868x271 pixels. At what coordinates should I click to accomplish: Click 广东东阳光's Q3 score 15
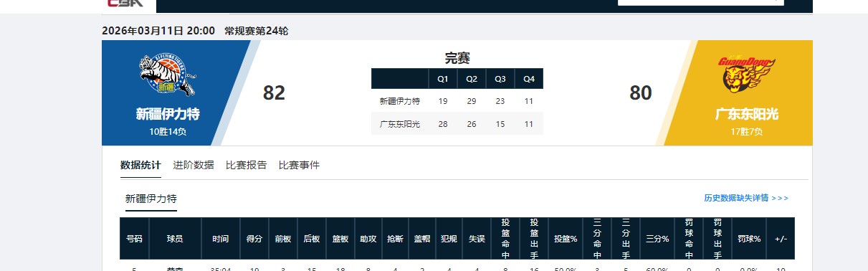click(500, 124)
